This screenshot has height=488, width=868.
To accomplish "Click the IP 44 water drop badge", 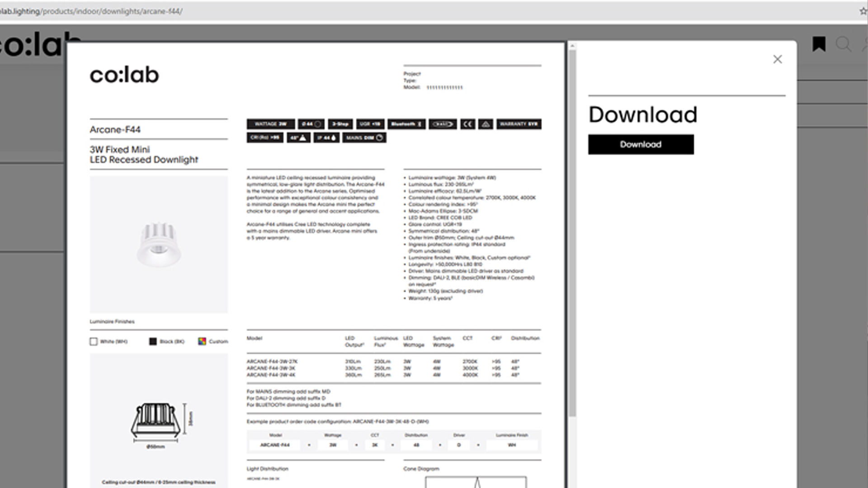I will coord(326,137).
